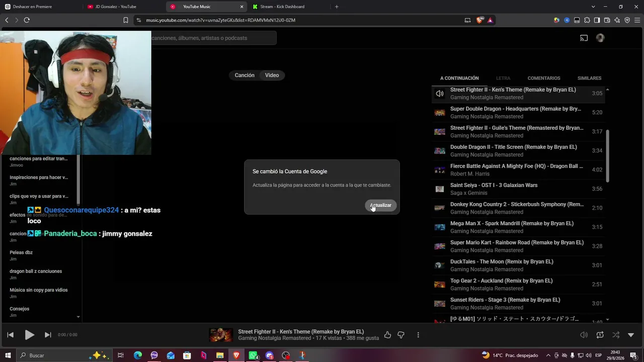Open the Windows Start menu
This screenshot has width=644, height=362.
click(8, 355)
